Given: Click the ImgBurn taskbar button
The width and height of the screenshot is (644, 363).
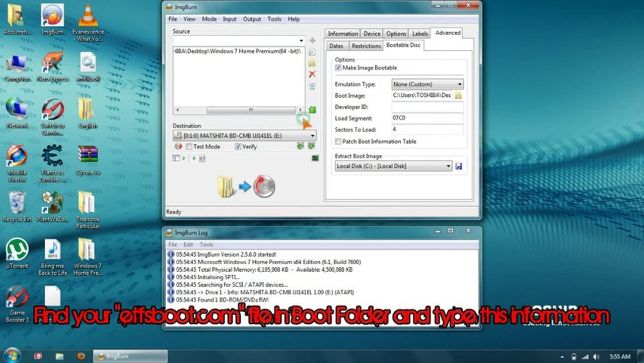Looking at the screenshot, I should pos(130,356).
